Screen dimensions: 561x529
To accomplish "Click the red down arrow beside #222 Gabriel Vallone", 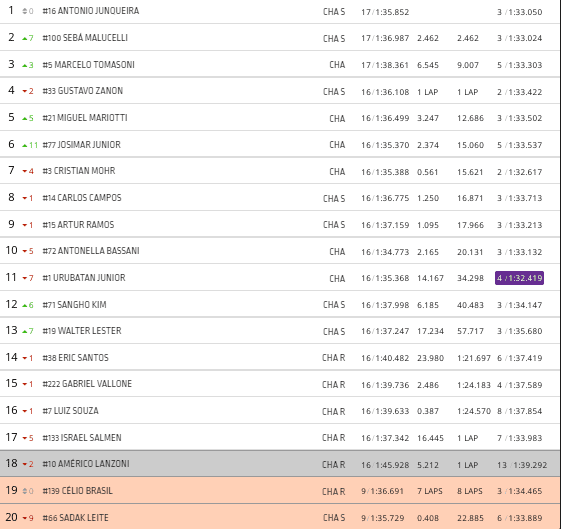I will [25, 384].
